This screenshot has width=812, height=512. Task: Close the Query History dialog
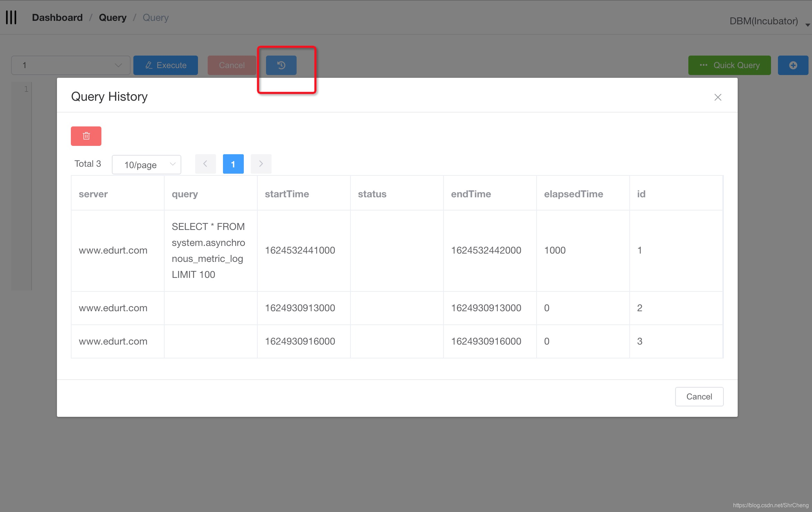click(718, 98)
